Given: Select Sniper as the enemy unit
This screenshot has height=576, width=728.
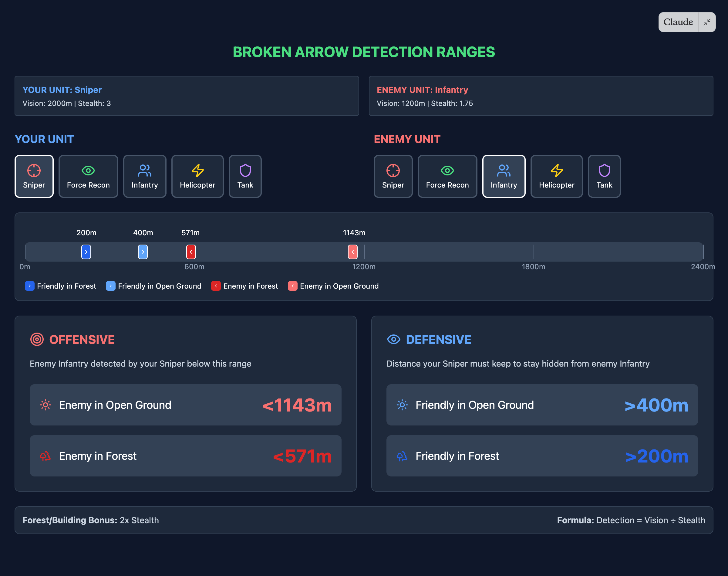Looking at the screenshot, I should click(393, 176).
